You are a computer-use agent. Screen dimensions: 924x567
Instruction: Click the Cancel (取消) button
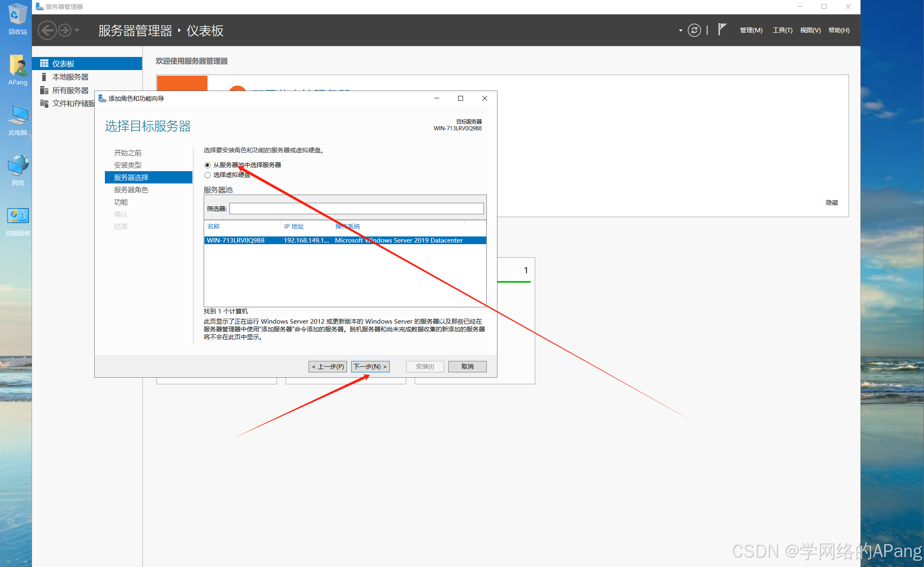[x=467, y=366]
